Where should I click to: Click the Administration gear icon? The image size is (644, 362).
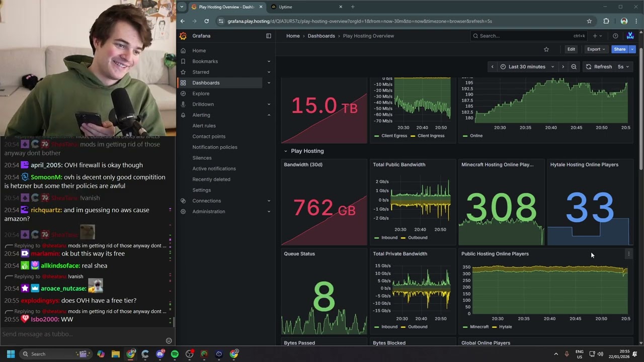(183, 212)
